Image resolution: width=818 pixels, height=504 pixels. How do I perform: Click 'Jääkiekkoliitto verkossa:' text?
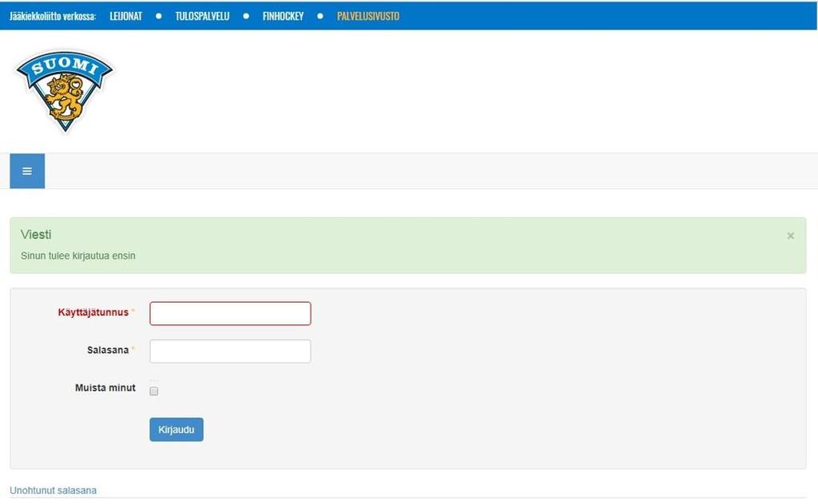(53, 16)
